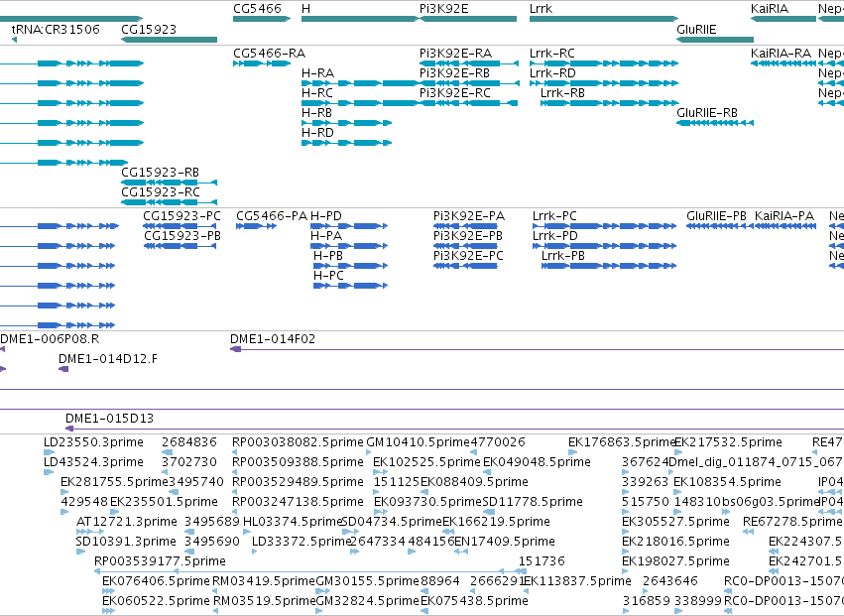Select transcript Lrrk-RB
844x616 pixels.
click(x=609, y=103)
